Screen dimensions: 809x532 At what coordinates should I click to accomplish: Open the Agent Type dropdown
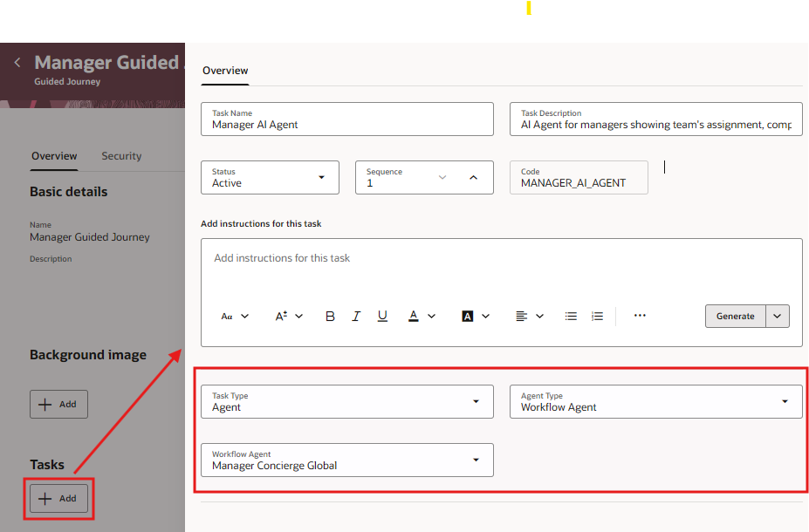coord(655,401)
